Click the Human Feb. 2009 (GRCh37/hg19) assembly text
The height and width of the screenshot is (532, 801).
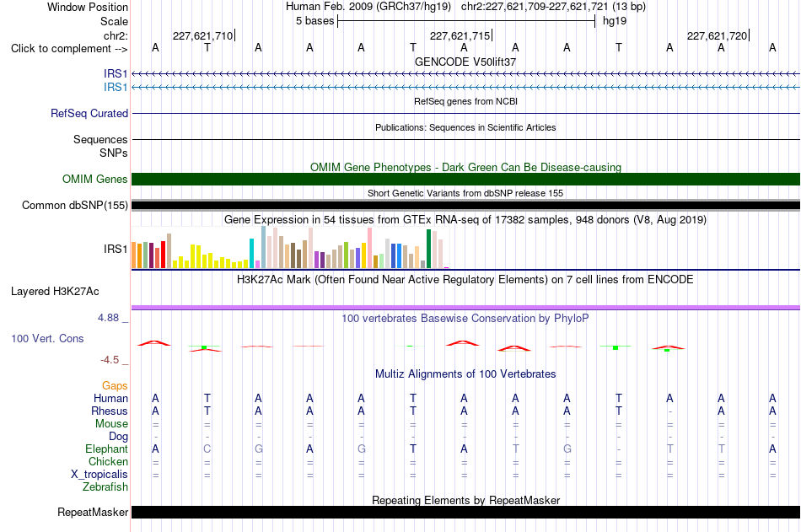click(x=368, y=7)
